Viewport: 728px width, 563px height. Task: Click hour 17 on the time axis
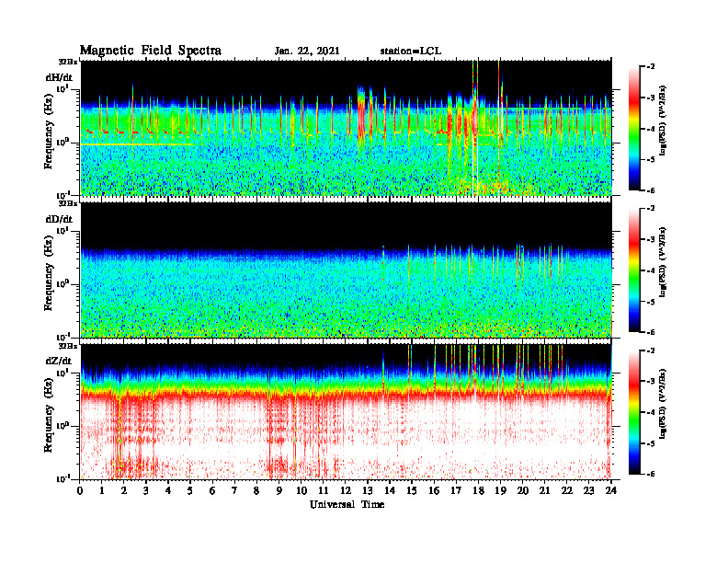456,490
